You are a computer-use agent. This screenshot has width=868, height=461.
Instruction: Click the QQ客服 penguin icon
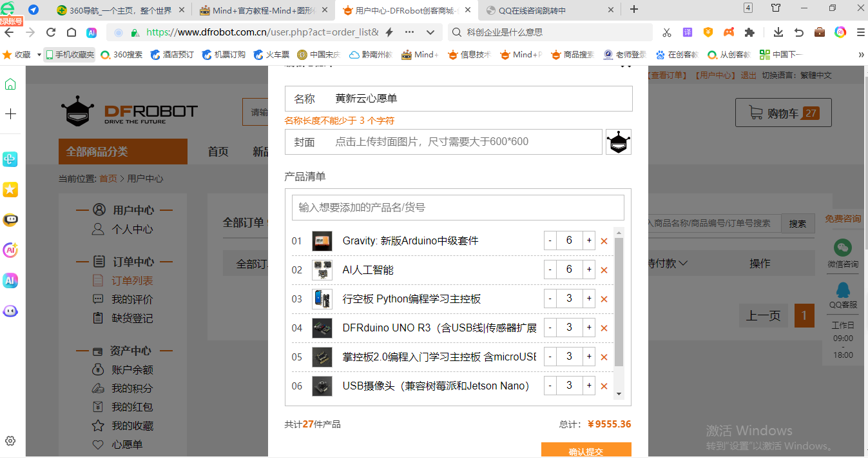click(843, 289)
